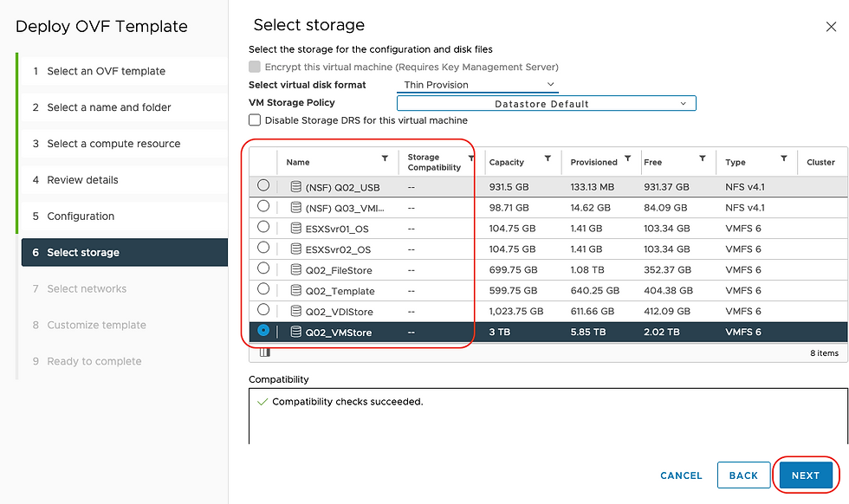
Task: Click the 931.5 GB capacity cell
Action: tap(509, 187)
